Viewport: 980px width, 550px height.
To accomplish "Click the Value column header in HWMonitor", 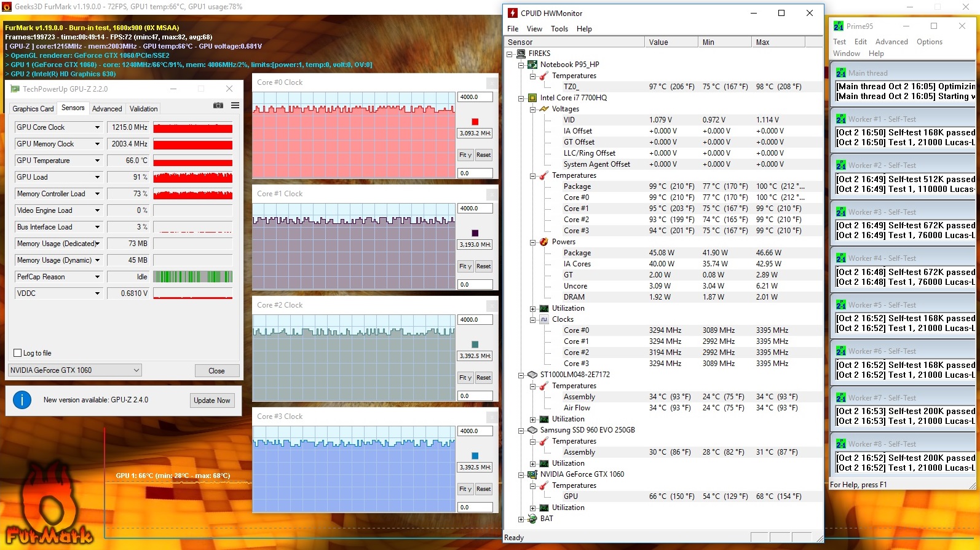I will [671, 42].
